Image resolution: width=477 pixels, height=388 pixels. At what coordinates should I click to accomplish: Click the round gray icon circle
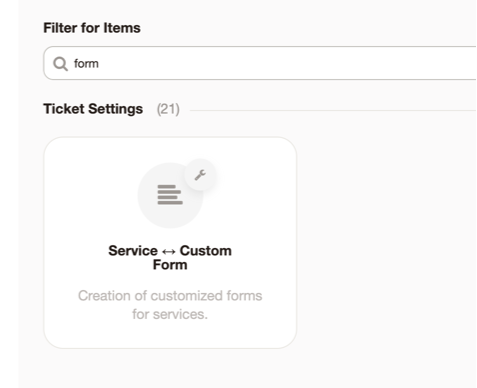[170, 195]
